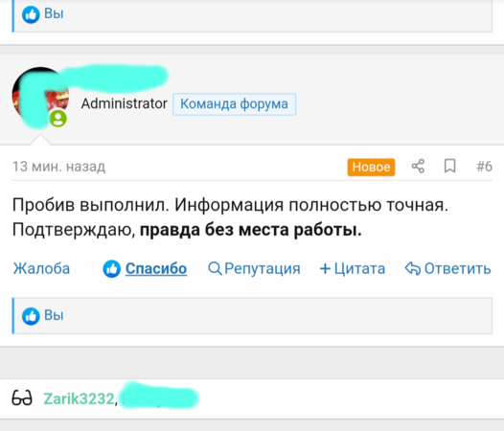Viewport: 504px width, 431px height.
Task: Click thumbs-up icon in top likes bar
Action: click(31, 14)
